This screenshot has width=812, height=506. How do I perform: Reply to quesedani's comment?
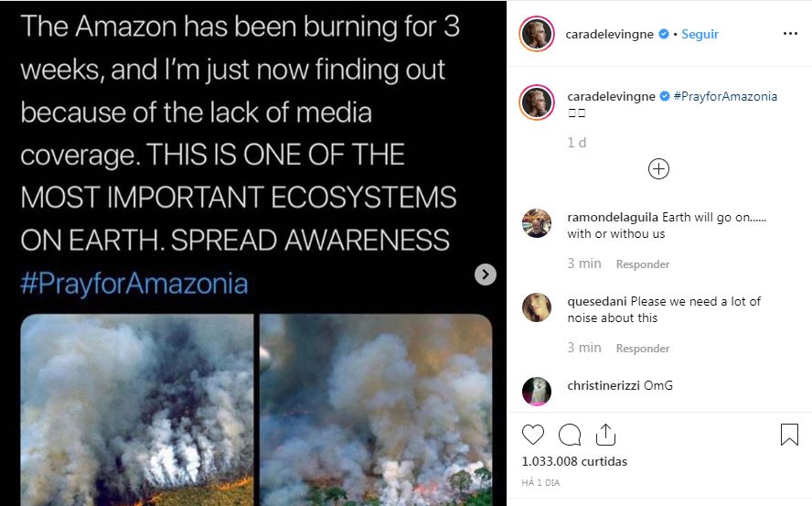[x=642, y=349]
